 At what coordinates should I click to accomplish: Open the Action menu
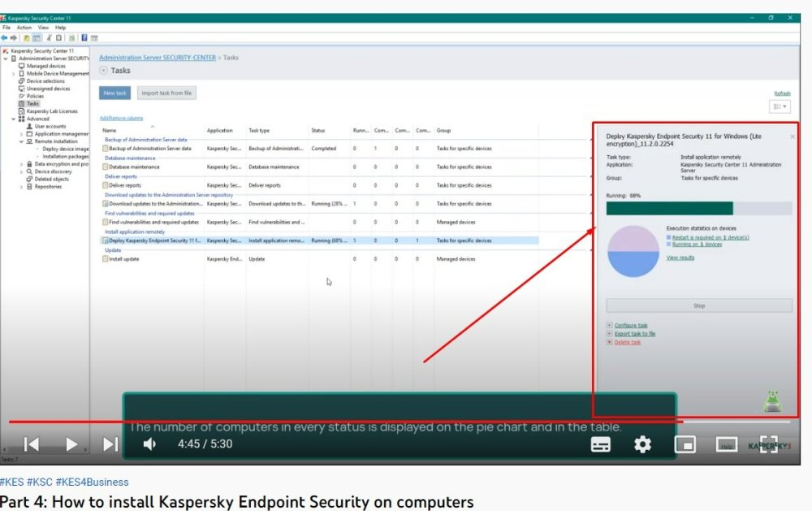pos(24,28)
